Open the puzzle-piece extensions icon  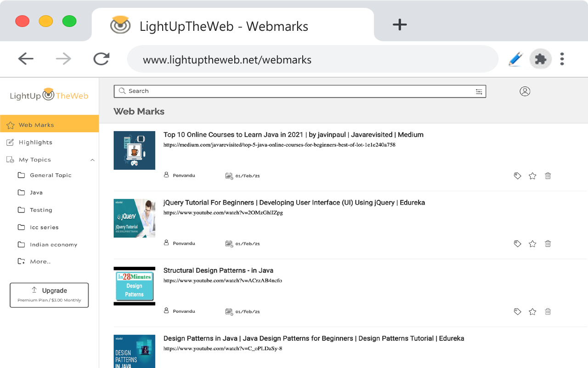[x=541, y=59]
